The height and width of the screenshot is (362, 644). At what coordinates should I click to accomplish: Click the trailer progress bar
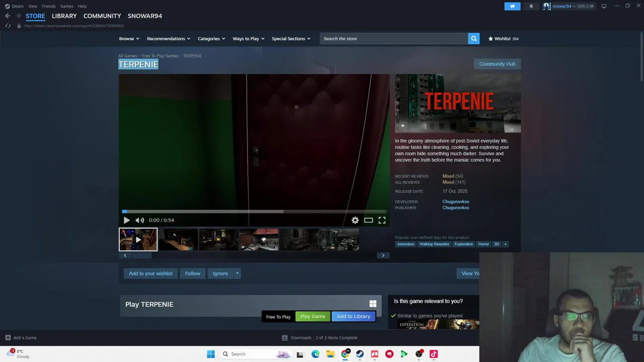pyautogui.click(x=254, y=212)
